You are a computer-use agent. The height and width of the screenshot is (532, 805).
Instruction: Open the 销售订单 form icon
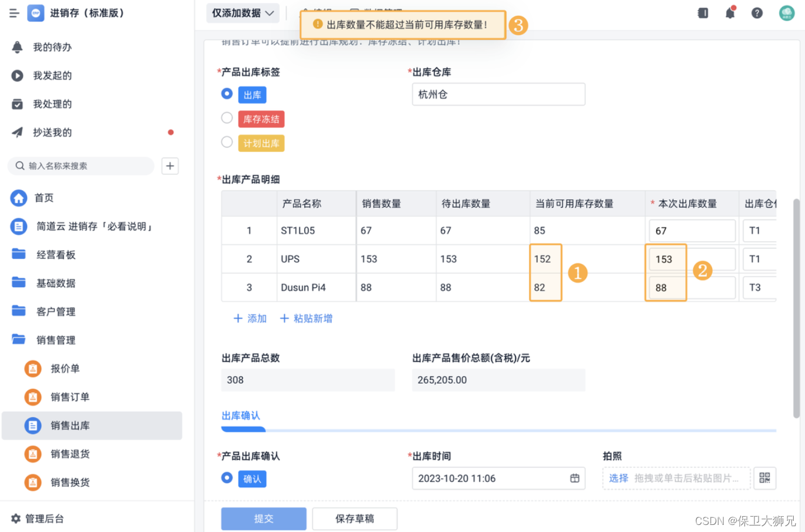33,397
